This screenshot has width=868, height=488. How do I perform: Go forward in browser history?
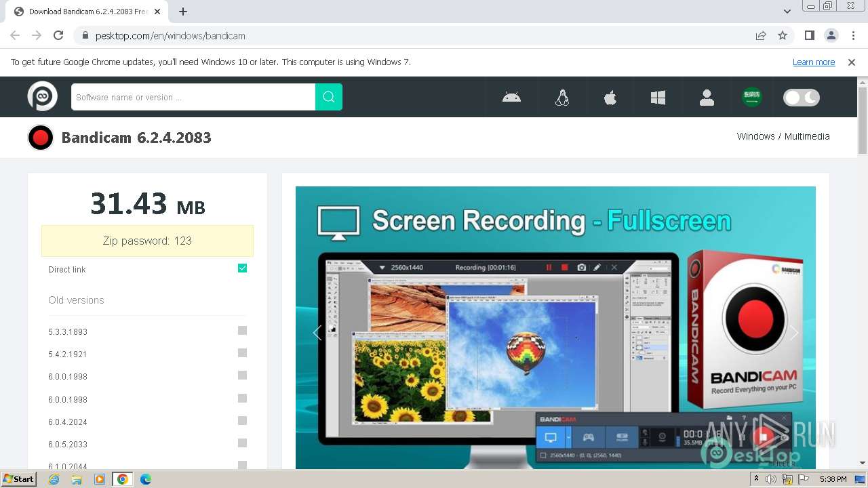pos(37,35)
